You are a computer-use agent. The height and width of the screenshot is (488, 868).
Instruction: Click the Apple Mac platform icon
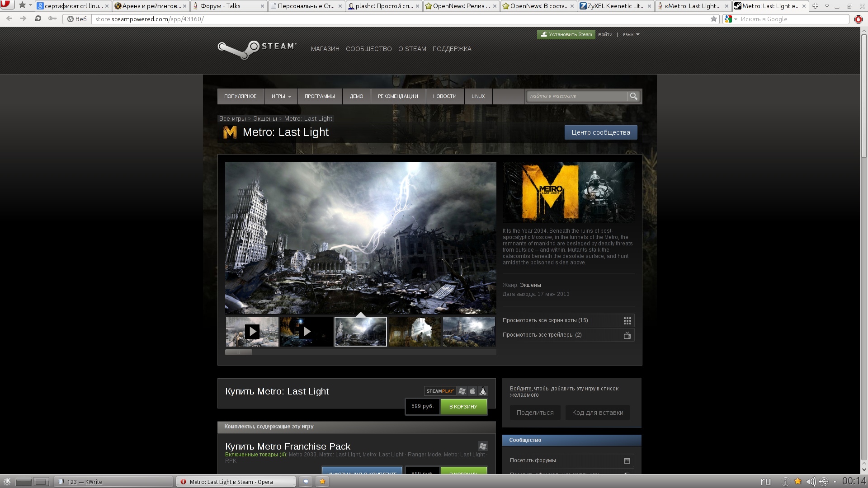pyautogui.click(x=472, y=391)
